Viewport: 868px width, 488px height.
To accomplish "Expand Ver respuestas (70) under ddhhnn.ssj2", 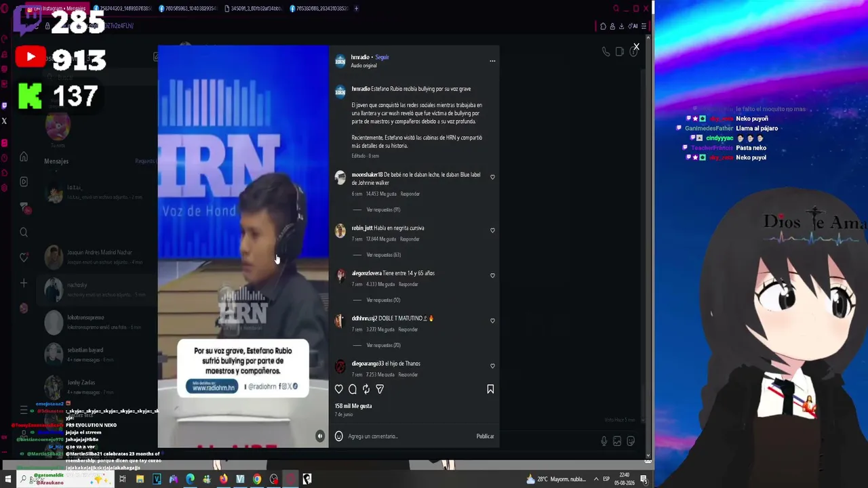I will (x=383, y=345).
